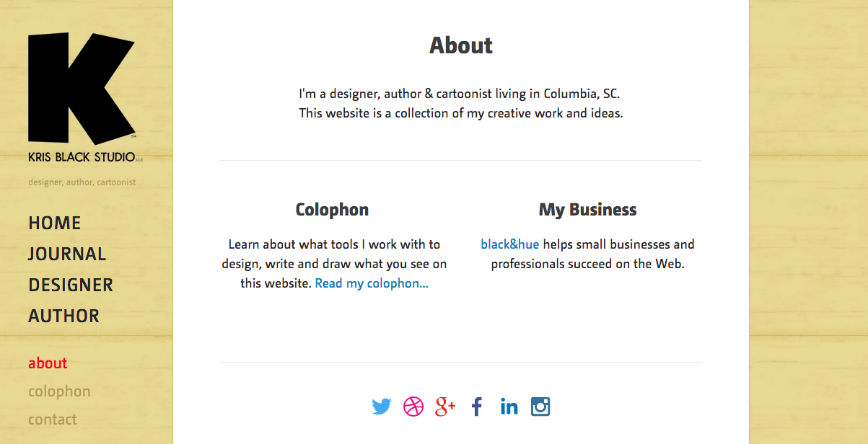The width and height of the screenshot is (868, 444).
Task: Select DESIGNER in the sidebar menu
Action: pyautogui.click(x=71, y=285)
